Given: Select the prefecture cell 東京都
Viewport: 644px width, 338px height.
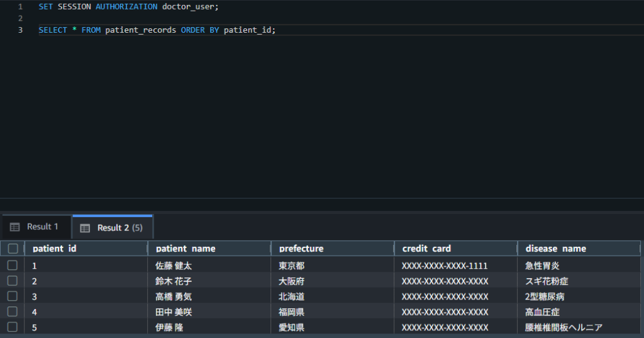Looking at the screenshot, I should click(x=332, y=266).
